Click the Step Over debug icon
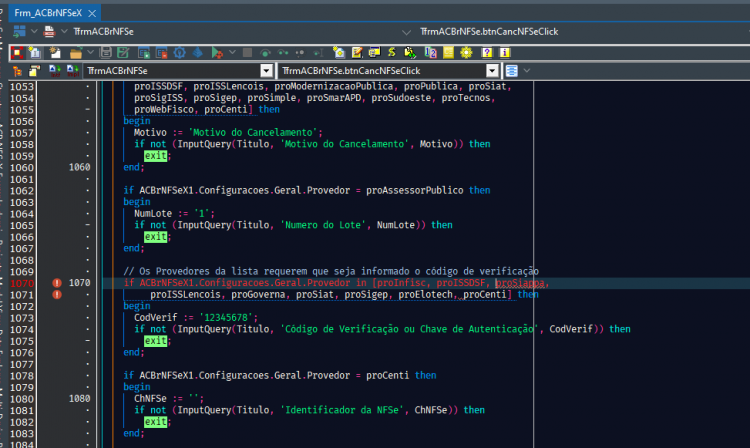 pyautogui.click(x=265, y=53)
